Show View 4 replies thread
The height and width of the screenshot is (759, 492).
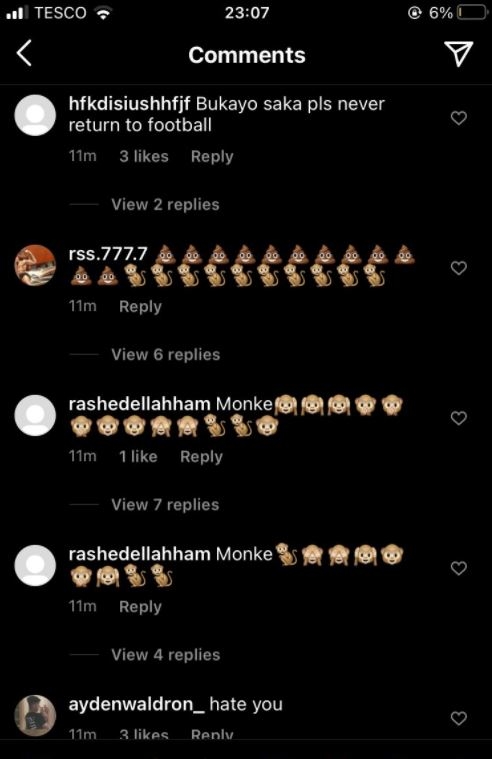click(x=166, y=654)
